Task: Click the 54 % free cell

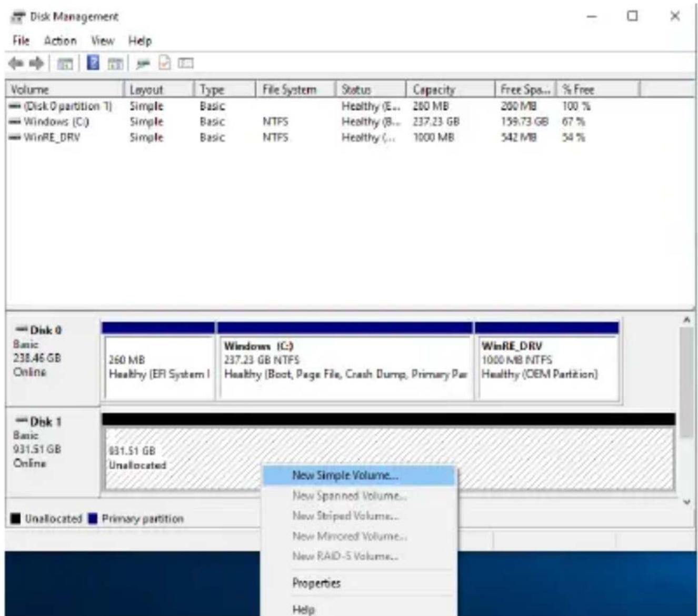Action: tap(573, 137)
